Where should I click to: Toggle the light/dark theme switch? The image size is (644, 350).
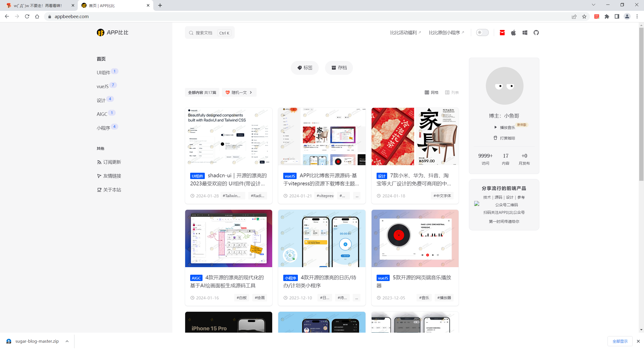click(482, 32)
